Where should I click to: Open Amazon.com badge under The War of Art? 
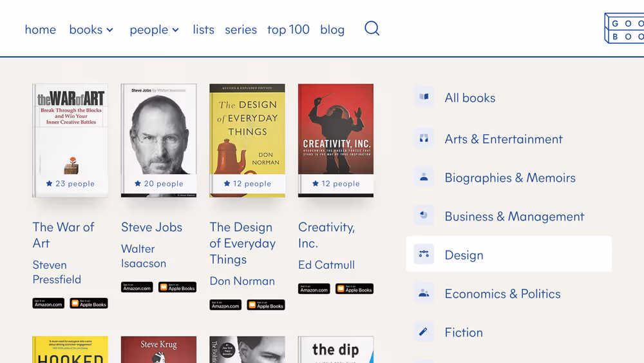pyautogui.click(x=48, y=304)
